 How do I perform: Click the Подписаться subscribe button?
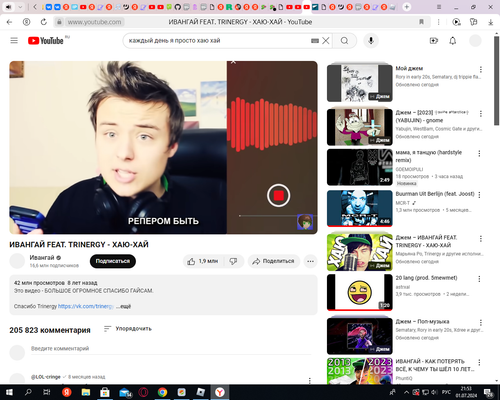(x=113, y=261)
